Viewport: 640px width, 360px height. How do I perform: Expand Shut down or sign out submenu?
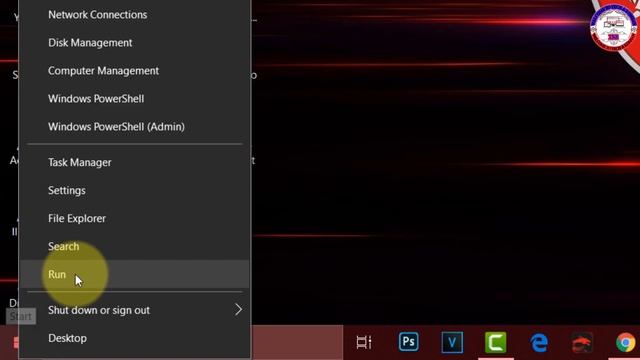(x=135, y=310)
